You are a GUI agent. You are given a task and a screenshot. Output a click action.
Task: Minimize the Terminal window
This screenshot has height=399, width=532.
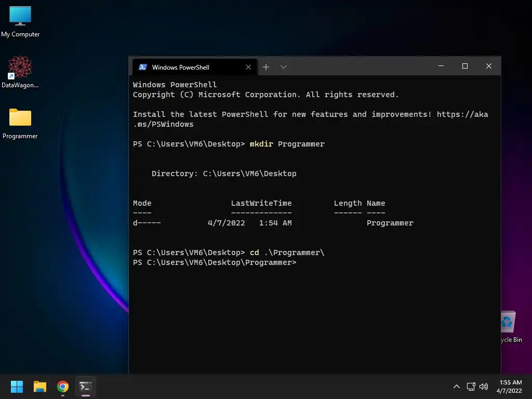(x=441, y=66)
